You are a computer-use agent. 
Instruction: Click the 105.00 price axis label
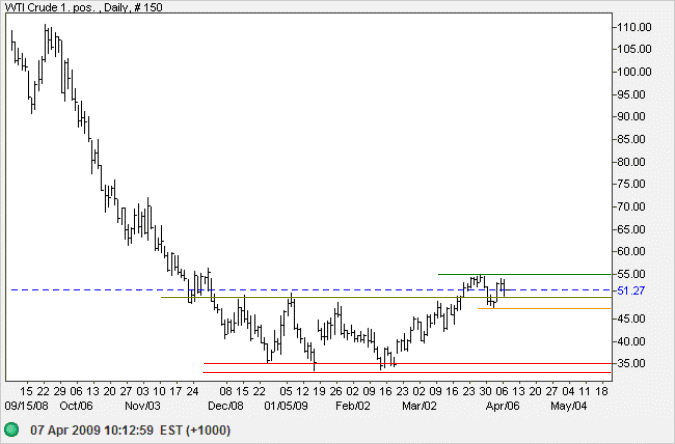[634, 49]
